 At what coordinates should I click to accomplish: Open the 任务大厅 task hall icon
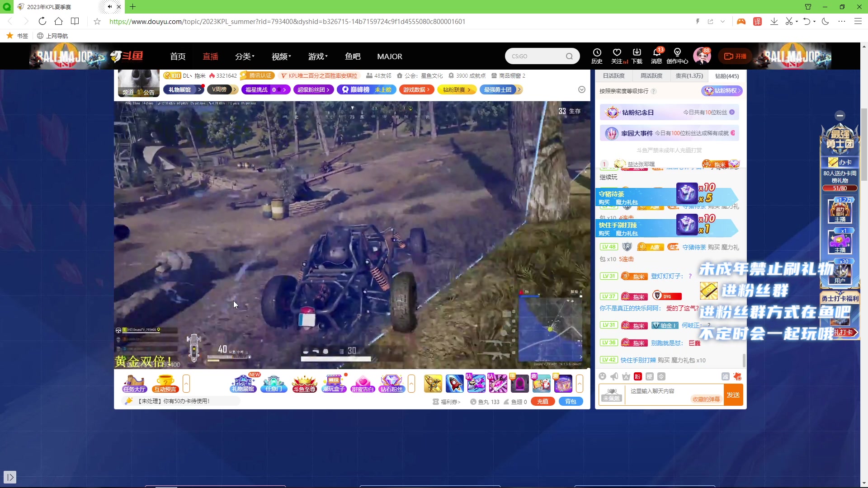pos(134,384)
